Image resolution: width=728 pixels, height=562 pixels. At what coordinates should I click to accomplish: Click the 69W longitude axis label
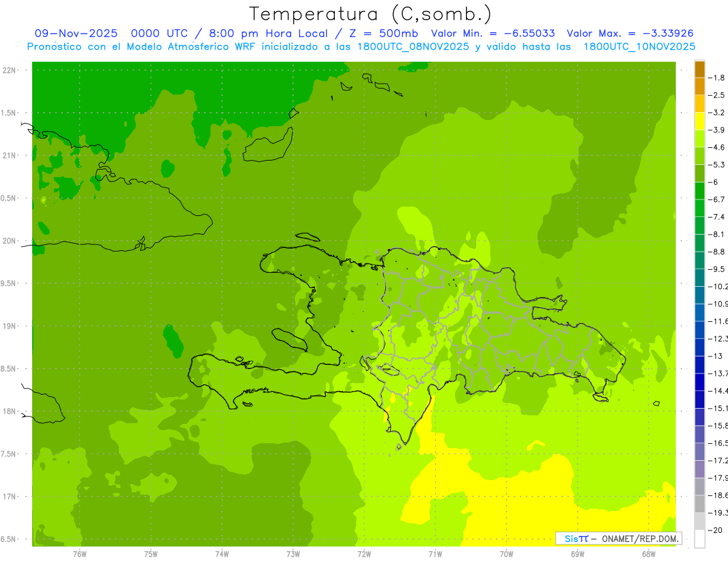[x=578, y=554]
